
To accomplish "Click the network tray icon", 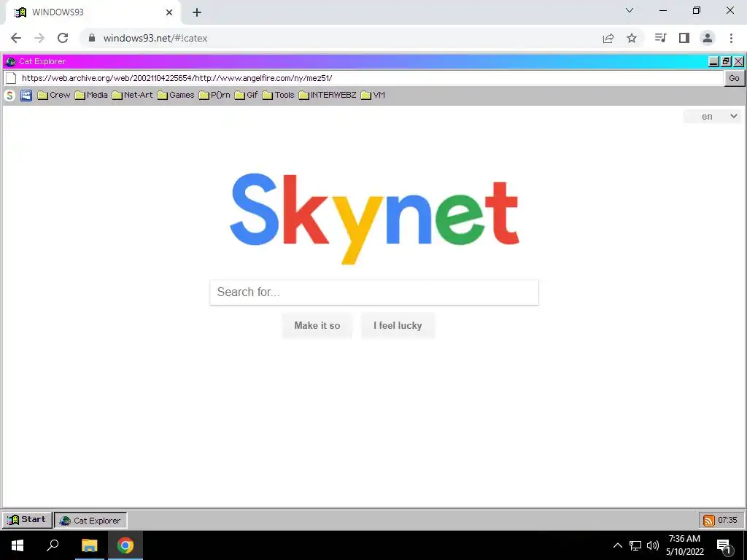I will (635, 545).
